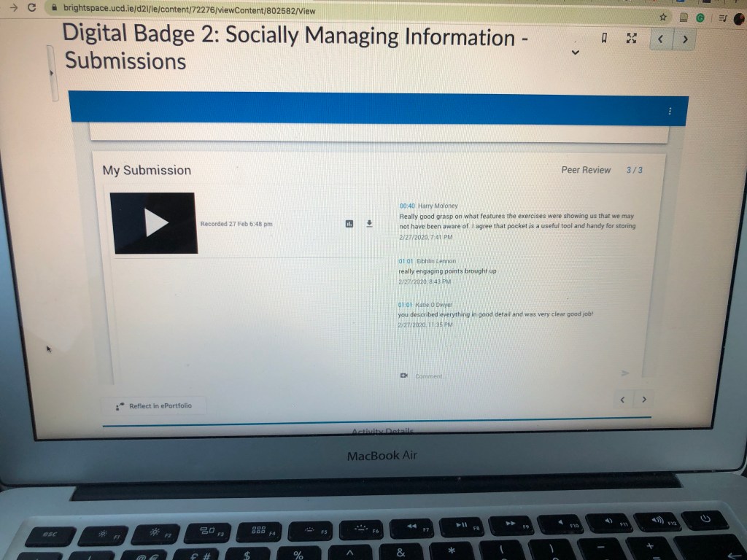Go to next content topic in header

(x=684, y=39)
